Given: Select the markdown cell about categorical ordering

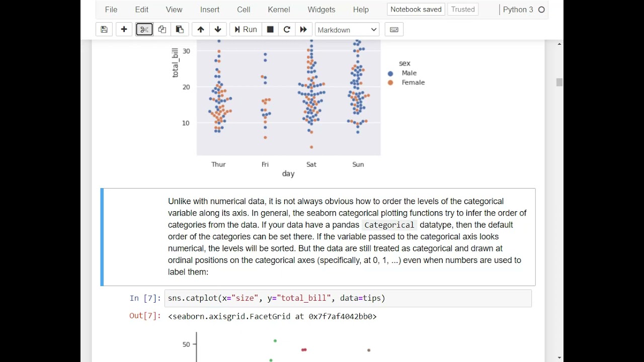Looking at the screenshot, I should click(318, 237).
